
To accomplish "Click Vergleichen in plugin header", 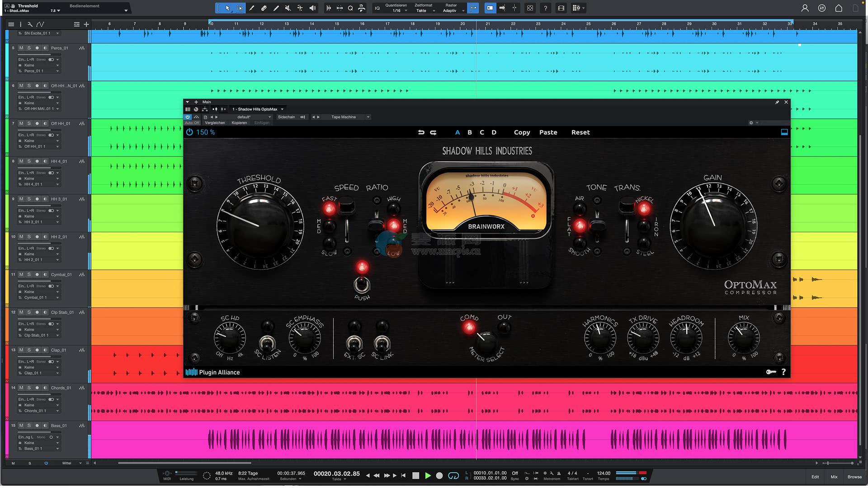I will click(x=215, y=123).
